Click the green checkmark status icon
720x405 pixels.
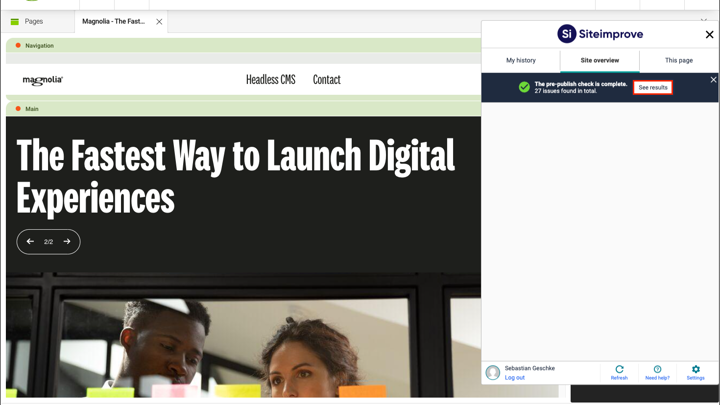[x=524, y=88]
